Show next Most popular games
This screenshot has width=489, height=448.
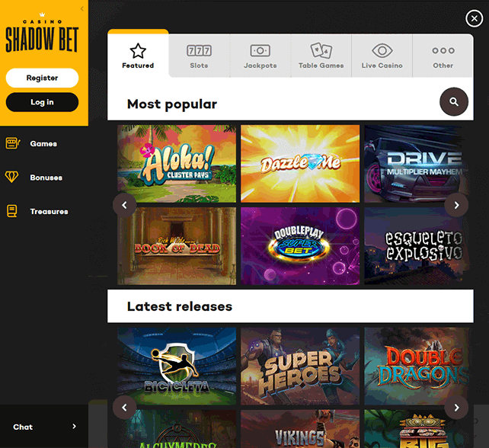(456, 205)
